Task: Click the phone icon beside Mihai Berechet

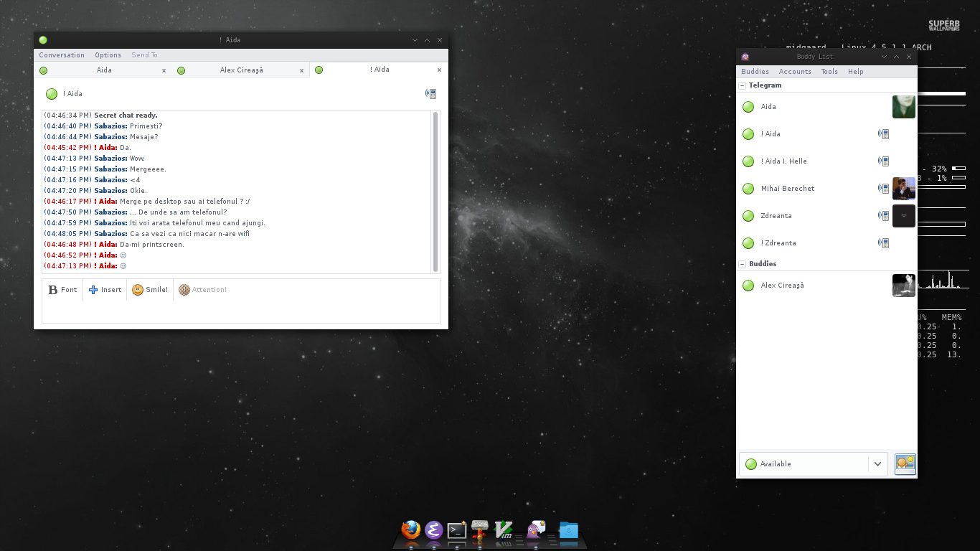Action: pyautogui.click(x=884, y=189)
